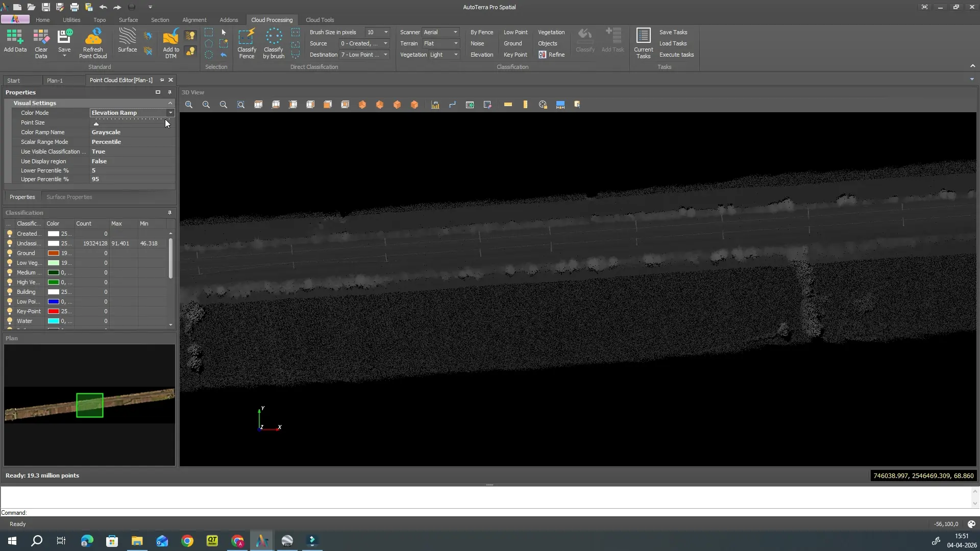Toggle visibility bulb for Unclassified class
The width and height of the screenshot is (980, 551).
pos(9,243)
